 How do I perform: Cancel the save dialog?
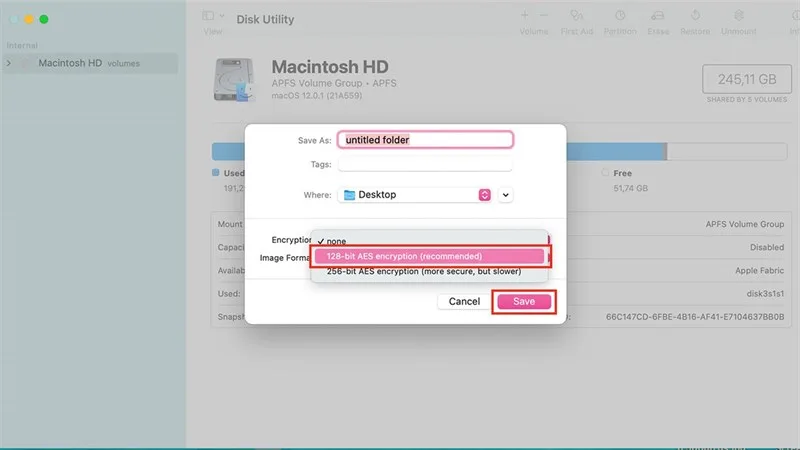pyautogui.click(x=464, y=302)
